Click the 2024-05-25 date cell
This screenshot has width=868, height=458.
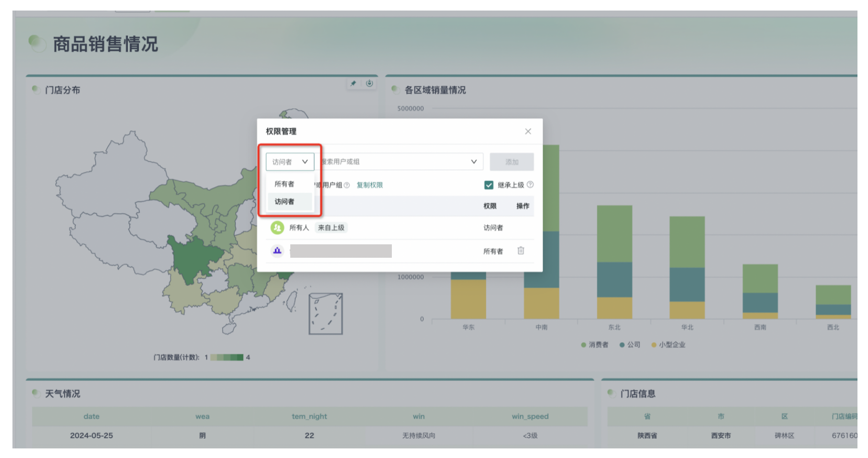pos(91,435)
